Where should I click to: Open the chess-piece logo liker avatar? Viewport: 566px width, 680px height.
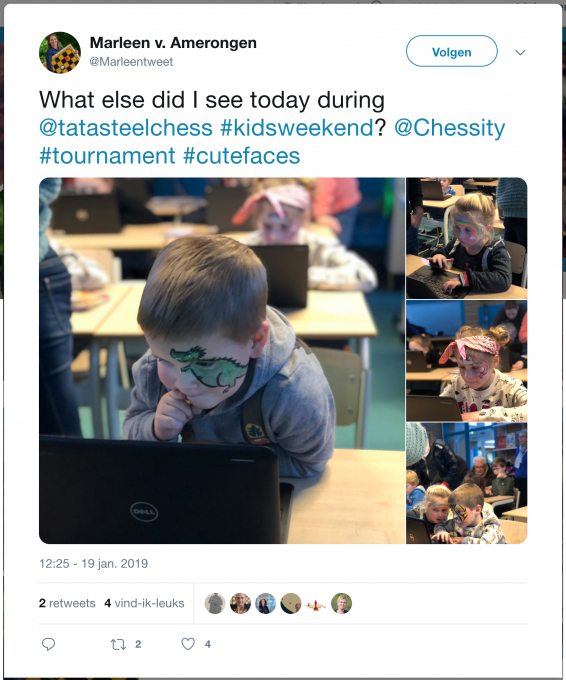click(316, 603)
